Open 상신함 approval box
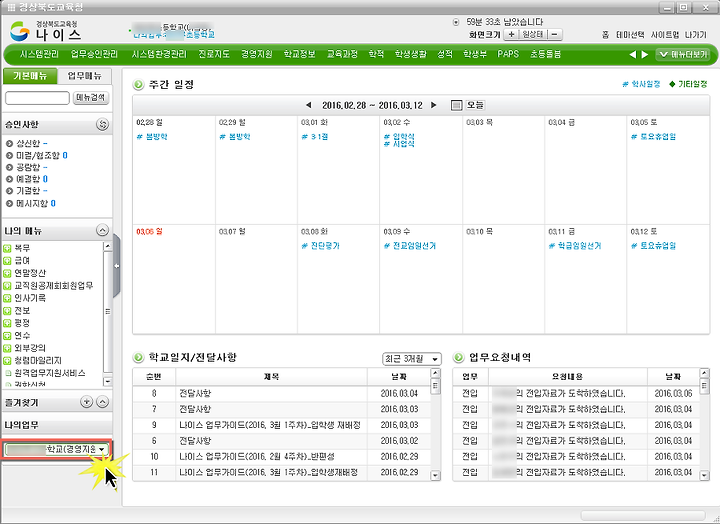720x524 pixels. [28, 143]
